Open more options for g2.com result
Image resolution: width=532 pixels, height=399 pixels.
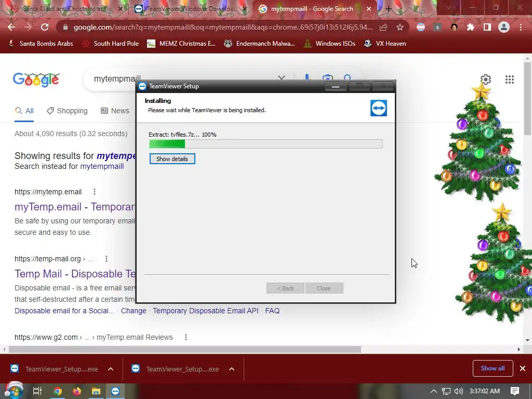[185, 337]
